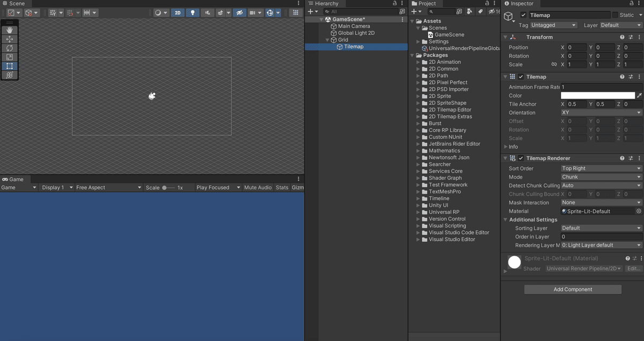Screen dimensions: 644x341
Task: Click the Add Component button
Action: [573, 290]
